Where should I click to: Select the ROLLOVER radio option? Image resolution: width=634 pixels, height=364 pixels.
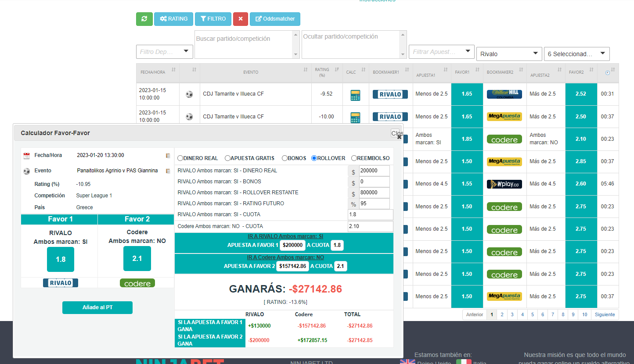coord(314,158)
